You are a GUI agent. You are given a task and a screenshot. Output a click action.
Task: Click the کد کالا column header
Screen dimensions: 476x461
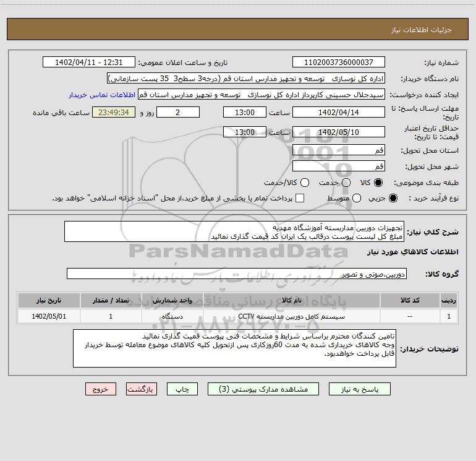(x=410, y=300)
